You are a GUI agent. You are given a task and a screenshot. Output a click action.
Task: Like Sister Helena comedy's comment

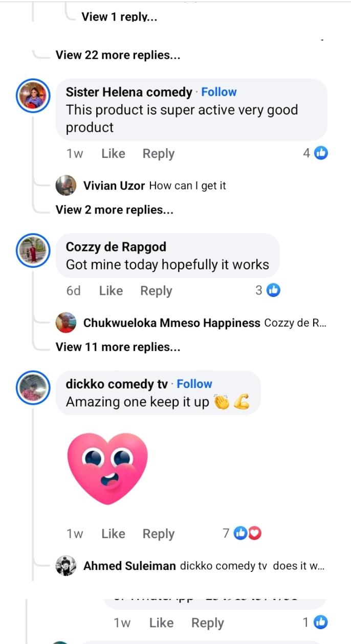point(113,153)
